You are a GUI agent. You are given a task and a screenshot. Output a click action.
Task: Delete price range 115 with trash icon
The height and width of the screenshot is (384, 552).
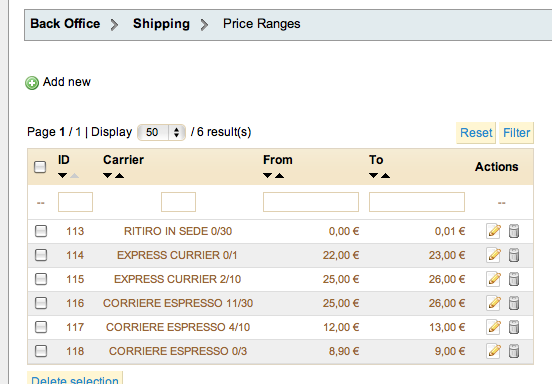[x=514, y=279]
